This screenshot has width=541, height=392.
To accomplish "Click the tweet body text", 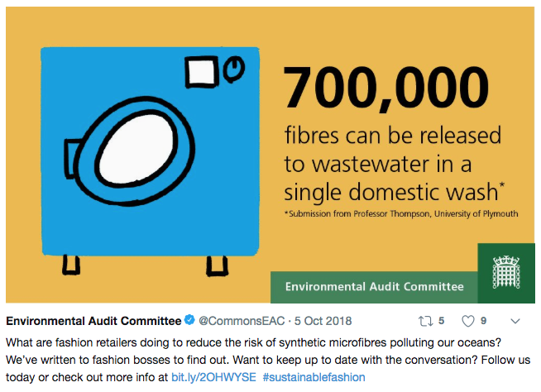I will [268, 360].
